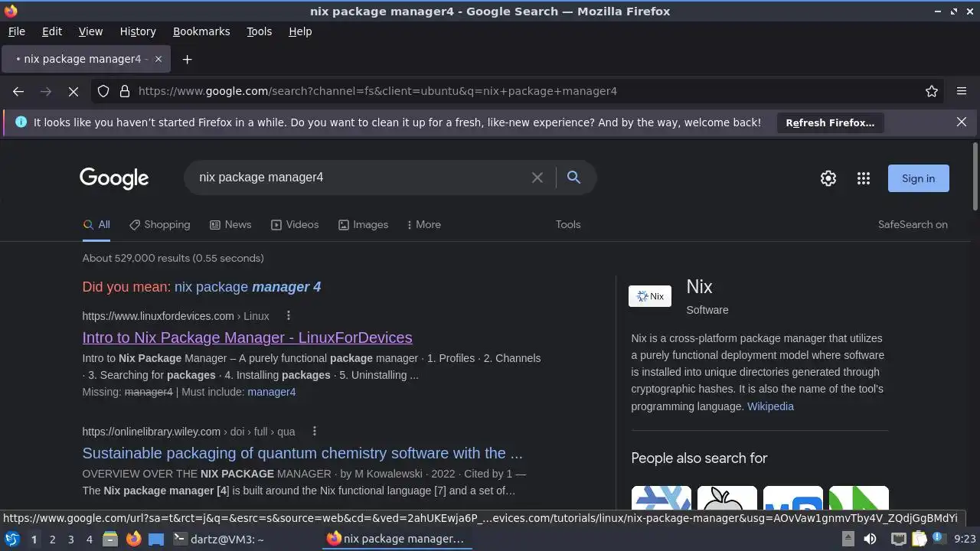Open Google settings gear
This screenshot has height=551, width=980.
[x=828, y=178]
